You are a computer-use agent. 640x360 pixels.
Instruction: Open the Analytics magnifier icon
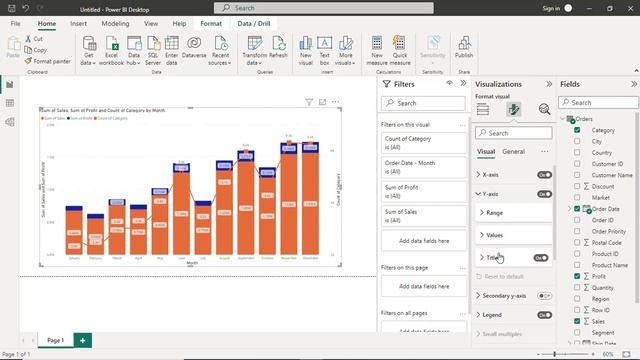tap(544, 109)
